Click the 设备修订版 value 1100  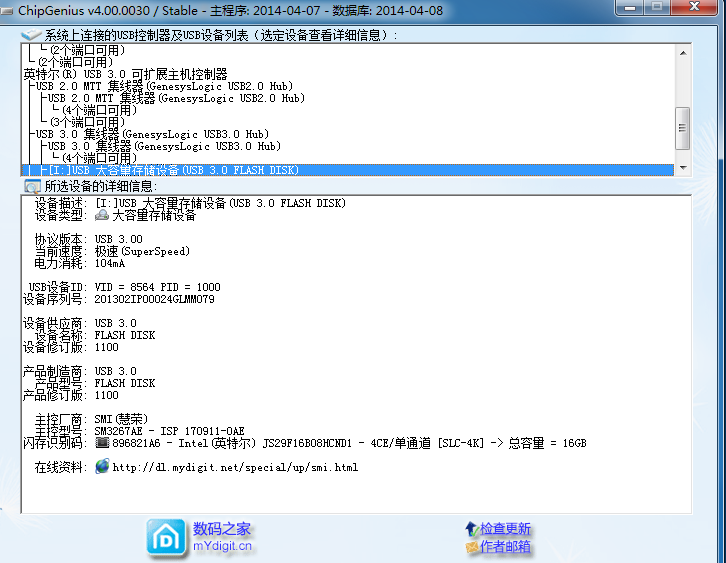(106, 347)
